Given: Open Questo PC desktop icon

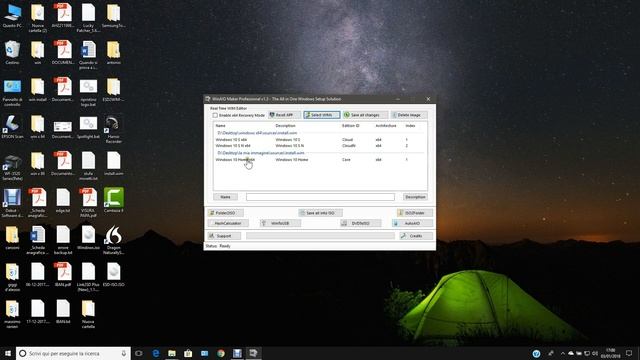Looking at the screenshot, I should coord(12,16).
